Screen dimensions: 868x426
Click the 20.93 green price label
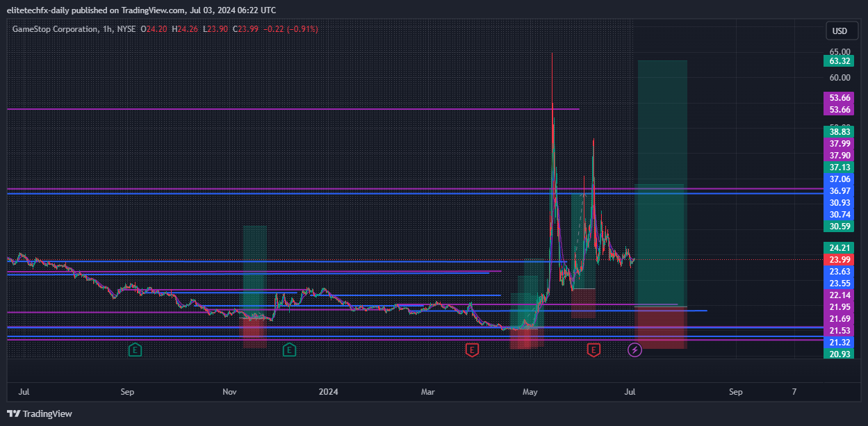pyautogui.click(x=840, y=354)
